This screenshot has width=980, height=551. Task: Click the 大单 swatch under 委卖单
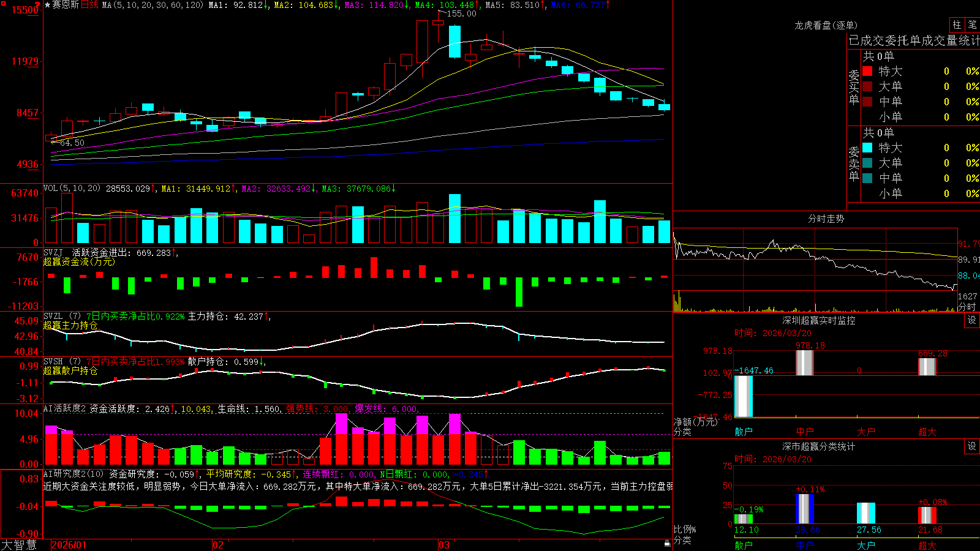867,163
